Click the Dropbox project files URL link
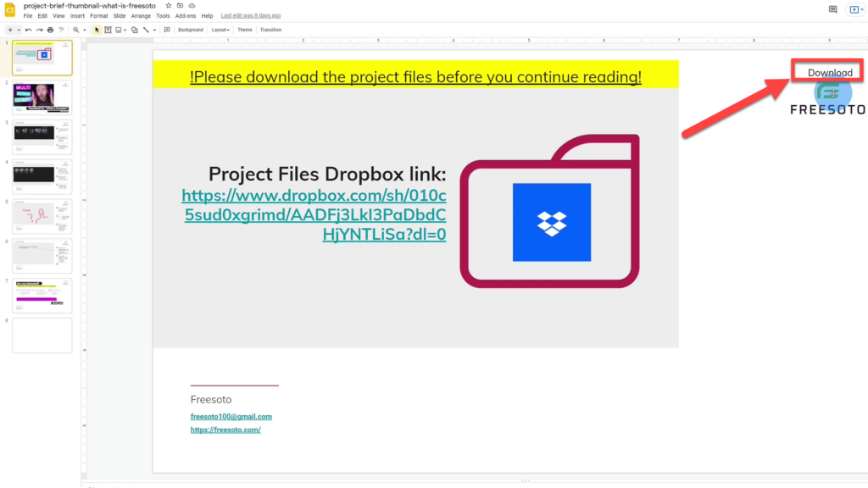Viewport: 868px width, 488px height. 314,214
